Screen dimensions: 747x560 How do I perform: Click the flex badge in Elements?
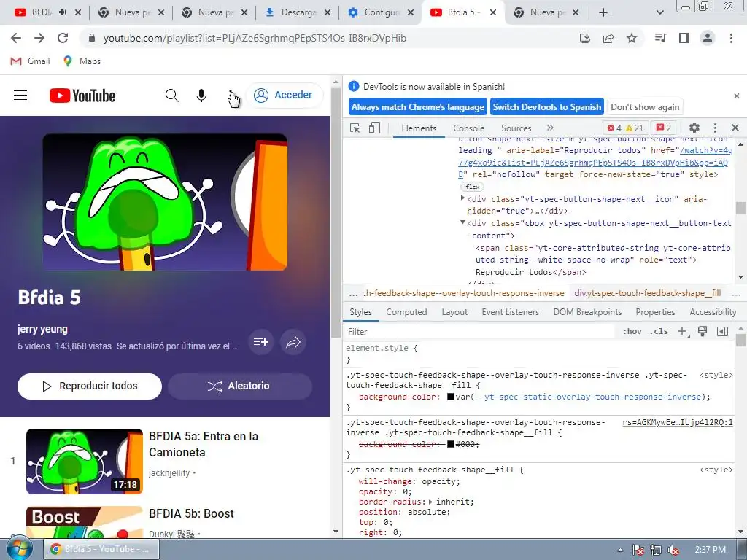[472, 187]
